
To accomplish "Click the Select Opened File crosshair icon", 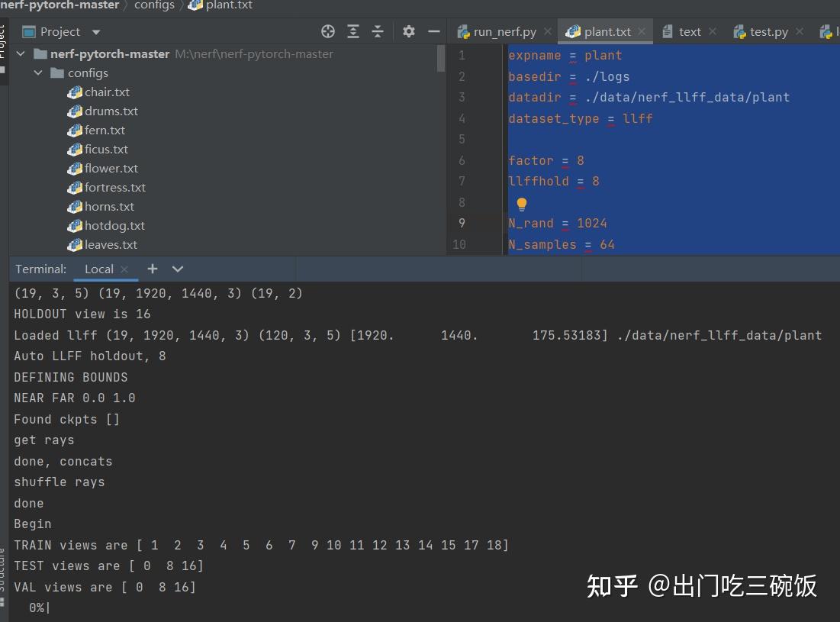I will (x=328, y=31).
